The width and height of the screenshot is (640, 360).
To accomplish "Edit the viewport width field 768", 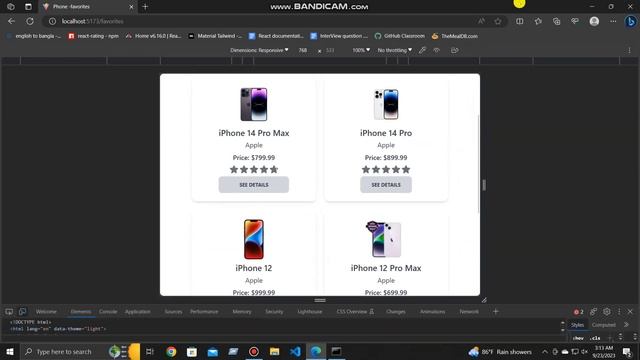I will click(x=303, y=50).
